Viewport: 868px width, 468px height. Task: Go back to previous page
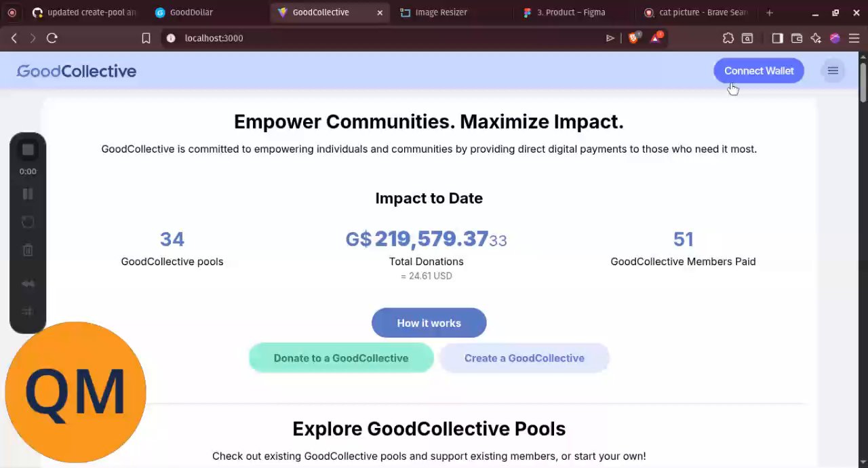click(x=14, y=38)
